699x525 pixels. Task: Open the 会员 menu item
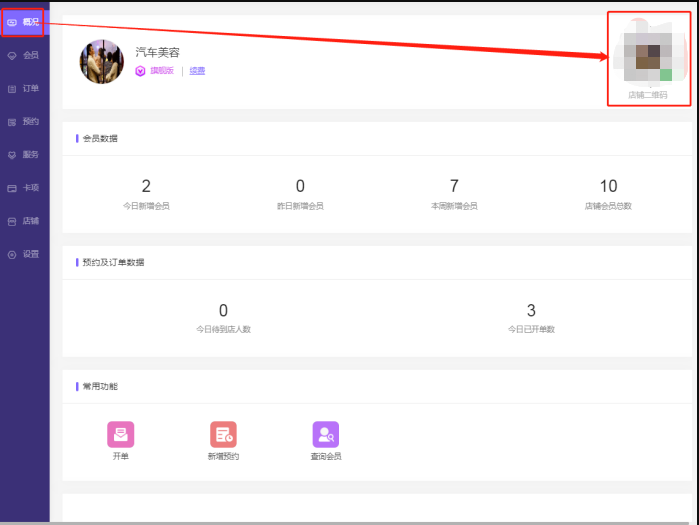(x=25, y=55)
